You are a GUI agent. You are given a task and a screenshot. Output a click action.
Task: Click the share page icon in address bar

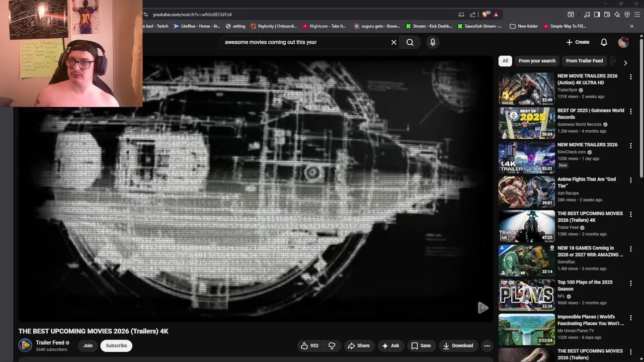(x=472, y=15)
